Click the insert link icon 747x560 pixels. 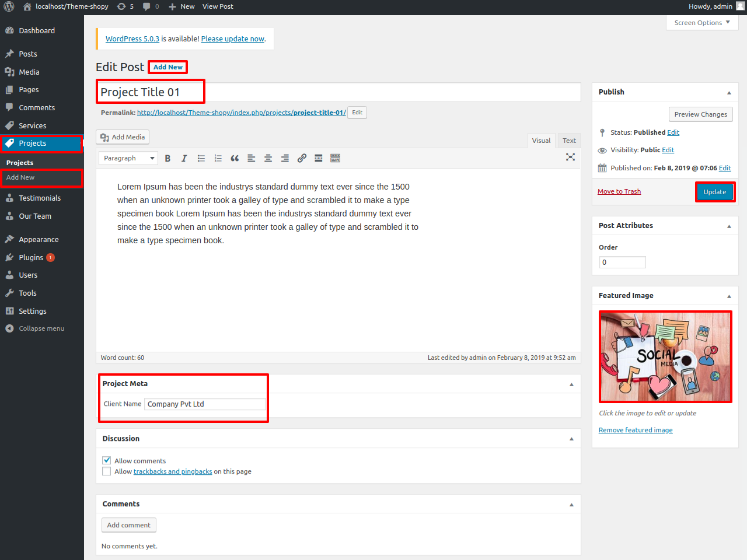[x=302, y=158]
